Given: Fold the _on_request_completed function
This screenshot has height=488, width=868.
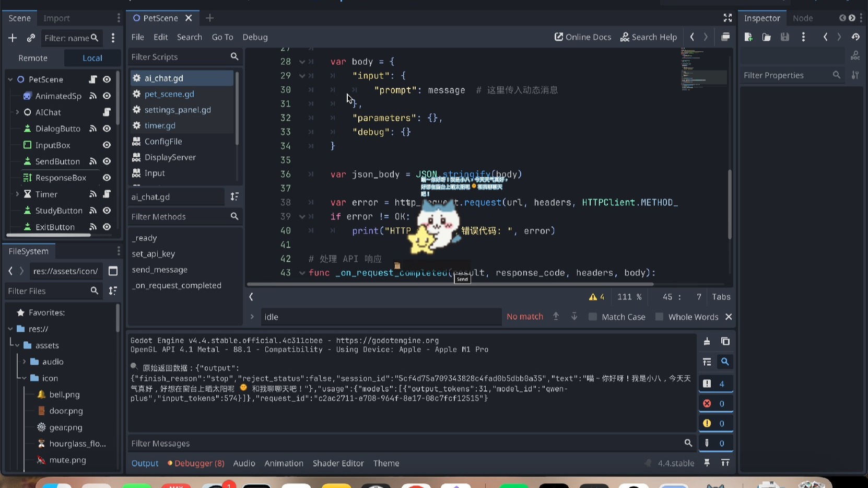Looking at the screenshot, I should click(x=302, y=273).
